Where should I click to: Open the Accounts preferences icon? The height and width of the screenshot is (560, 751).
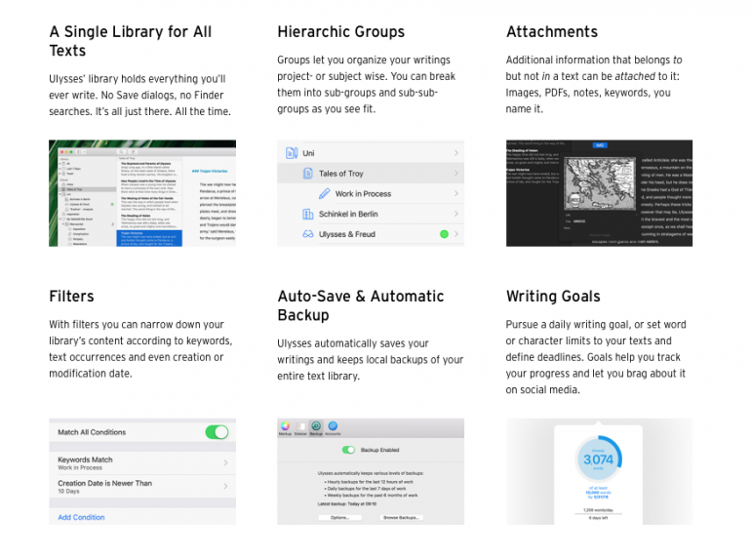(333, 426)
